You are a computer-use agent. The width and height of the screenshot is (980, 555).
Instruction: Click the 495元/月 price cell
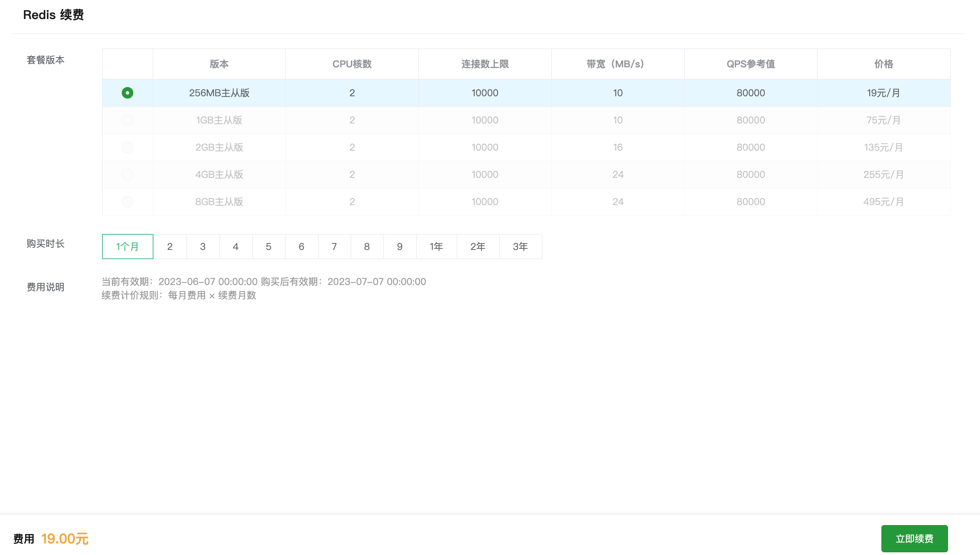coord(884,202)
